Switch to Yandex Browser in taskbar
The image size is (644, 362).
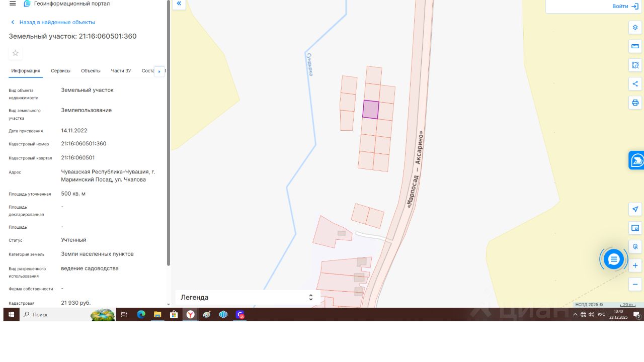tap(191, 315)
